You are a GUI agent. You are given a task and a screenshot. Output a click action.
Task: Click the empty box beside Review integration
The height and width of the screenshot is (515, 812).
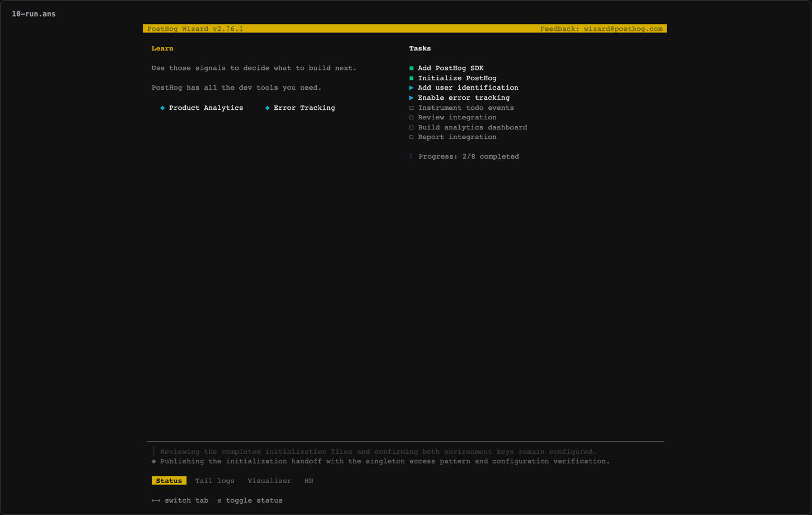click(x=412, y=118)
